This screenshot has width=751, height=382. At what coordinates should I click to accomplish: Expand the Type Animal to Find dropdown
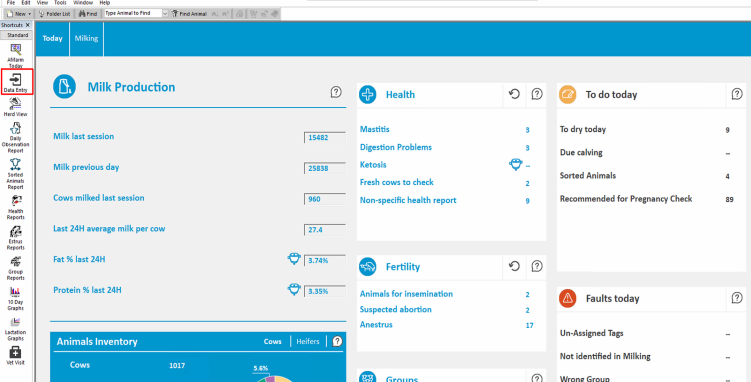[165, 13]
